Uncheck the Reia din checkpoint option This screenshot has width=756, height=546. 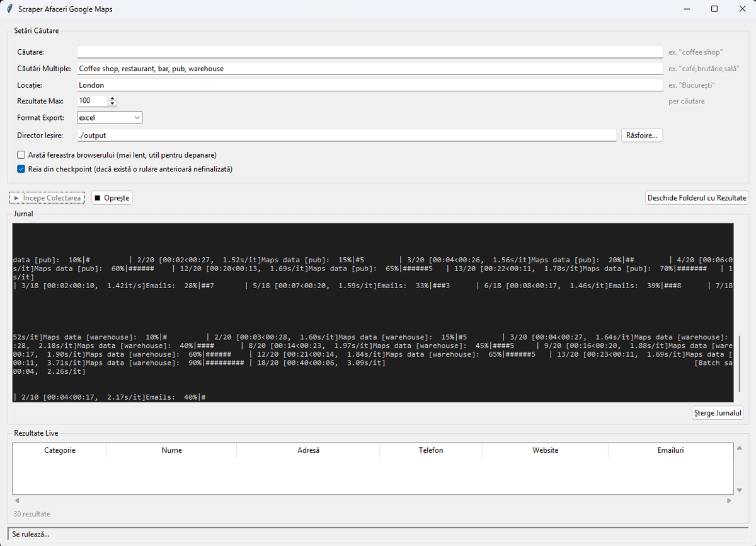coord(21,169)
